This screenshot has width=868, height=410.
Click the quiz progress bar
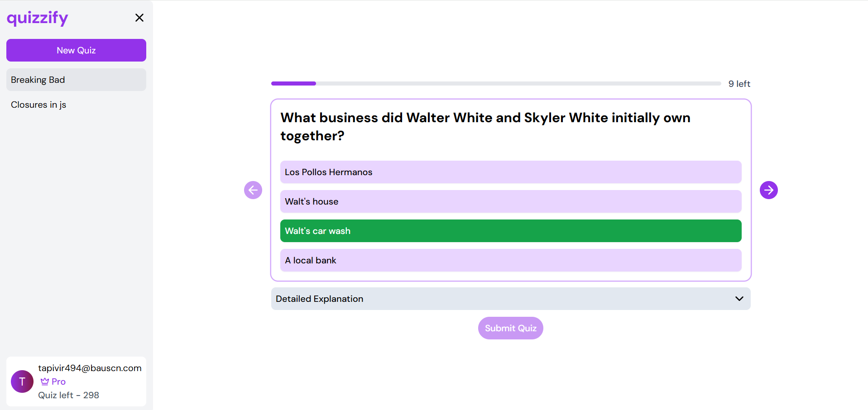[496, 83]
